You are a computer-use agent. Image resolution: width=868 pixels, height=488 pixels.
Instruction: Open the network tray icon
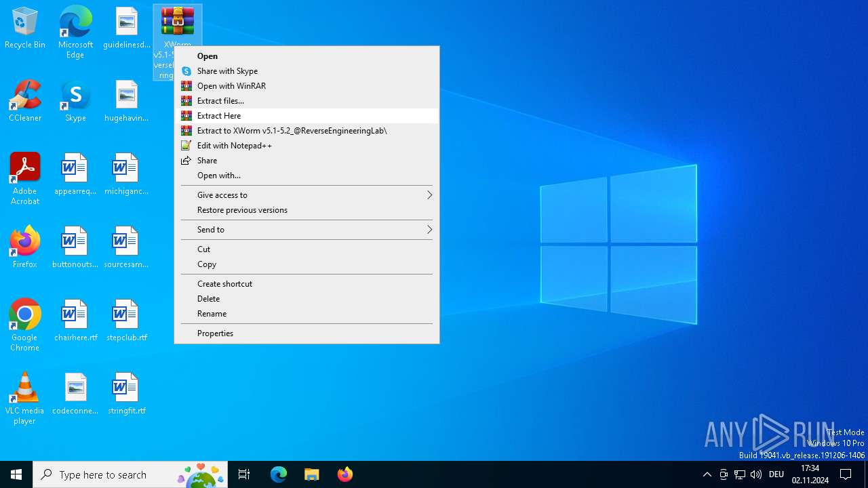pyautogui.click(x=740, y=474)
